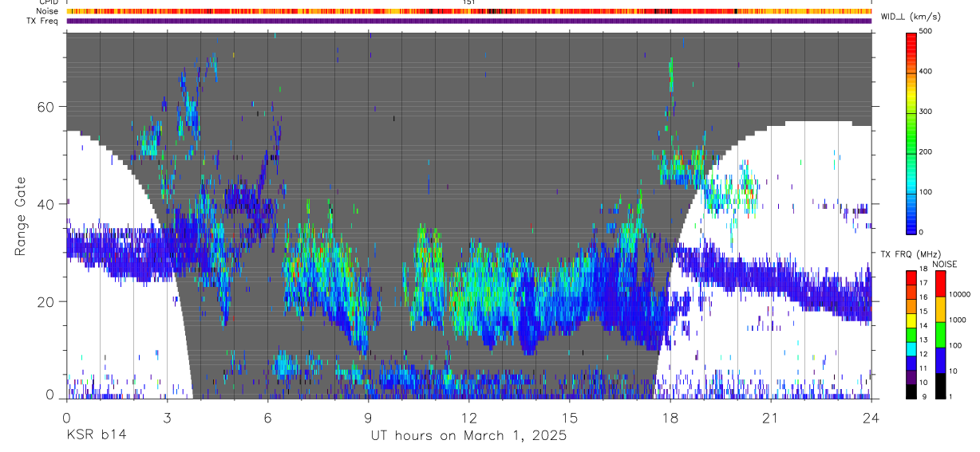The image size is (980, 452).
Task: Click the '21' hour tick on the UT axis
Action: [x=771, y=417]
